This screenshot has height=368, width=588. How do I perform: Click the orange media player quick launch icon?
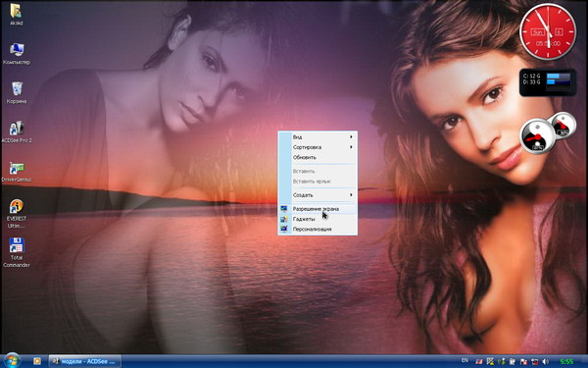coord(37,361)
